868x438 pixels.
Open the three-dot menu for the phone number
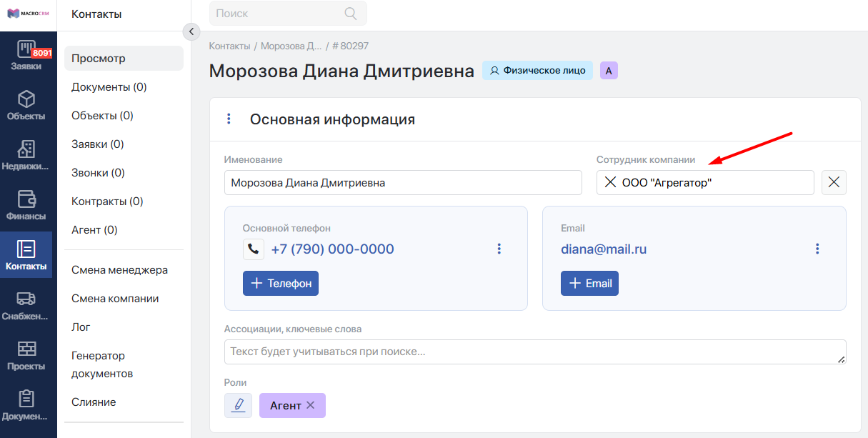499,249
